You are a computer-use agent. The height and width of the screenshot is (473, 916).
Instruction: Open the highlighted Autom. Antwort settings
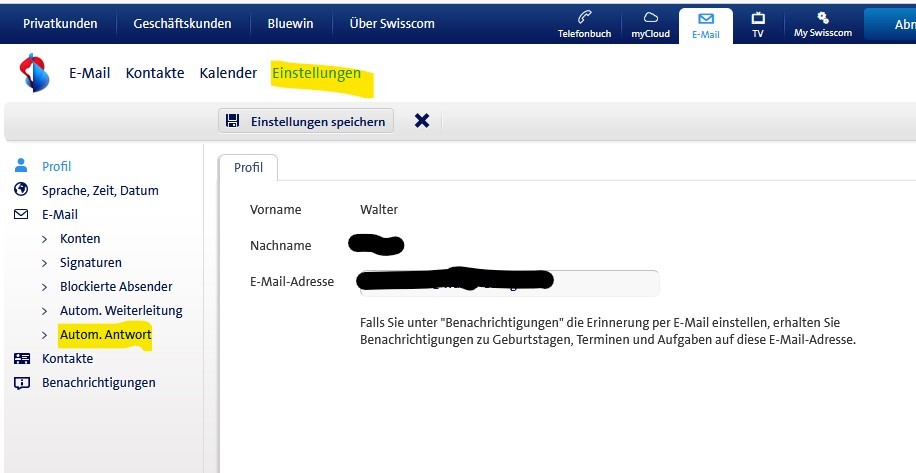tap(106, 335)
